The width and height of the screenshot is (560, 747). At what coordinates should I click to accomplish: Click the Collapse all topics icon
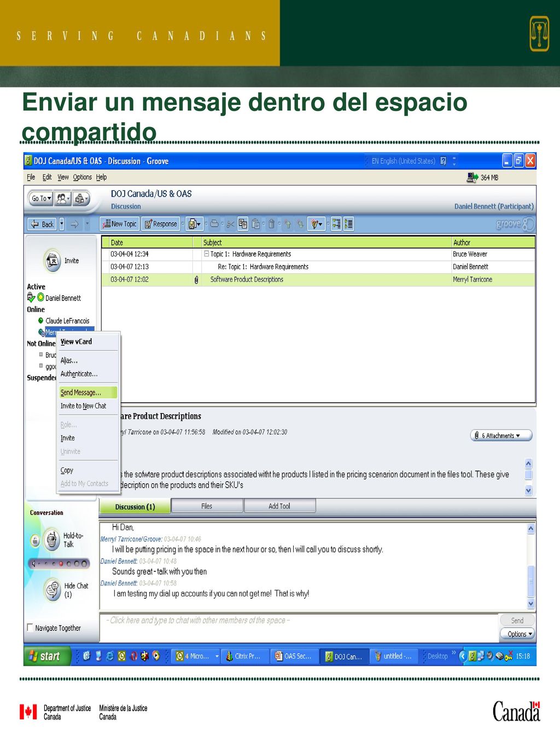pos(349,224)
